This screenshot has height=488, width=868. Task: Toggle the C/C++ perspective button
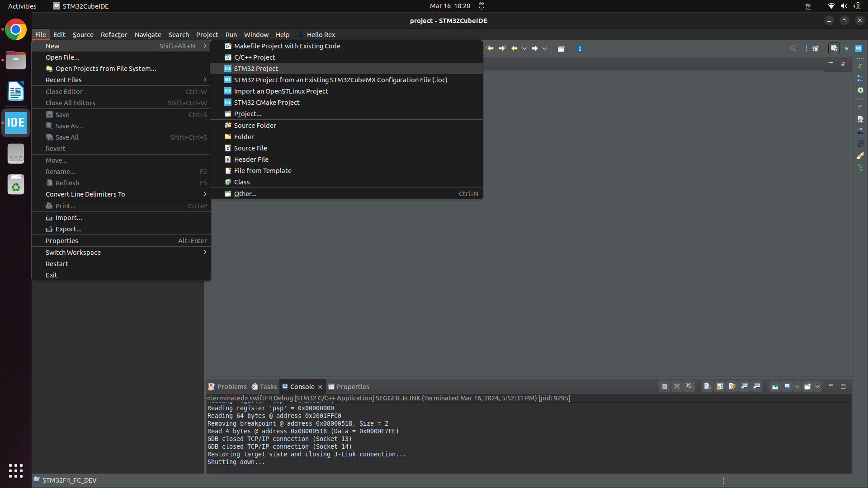pos(834,48)
